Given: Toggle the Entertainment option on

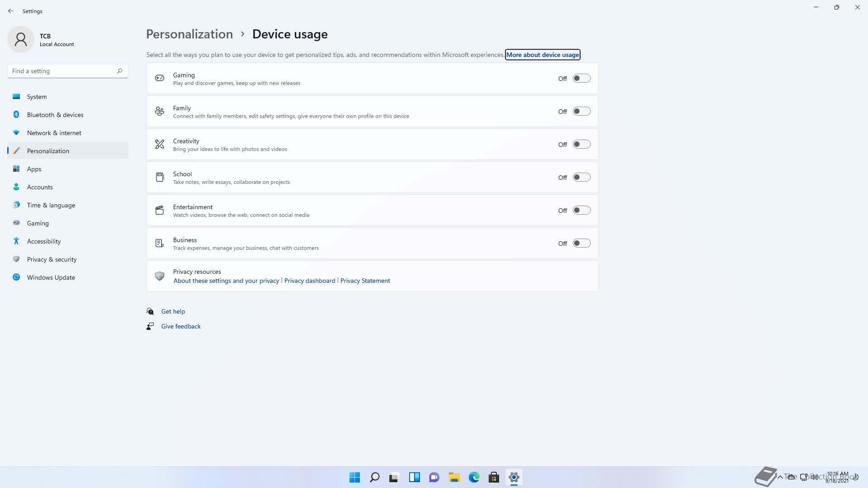Looking at the screenshot, I should pyautogui.click(x=581, y=211).
